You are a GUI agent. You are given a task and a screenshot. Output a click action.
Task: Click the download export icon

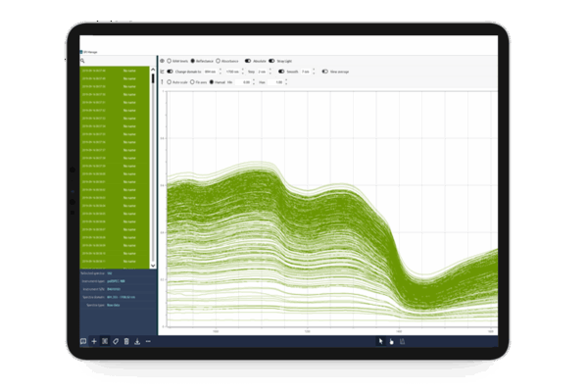coord(137,341)
